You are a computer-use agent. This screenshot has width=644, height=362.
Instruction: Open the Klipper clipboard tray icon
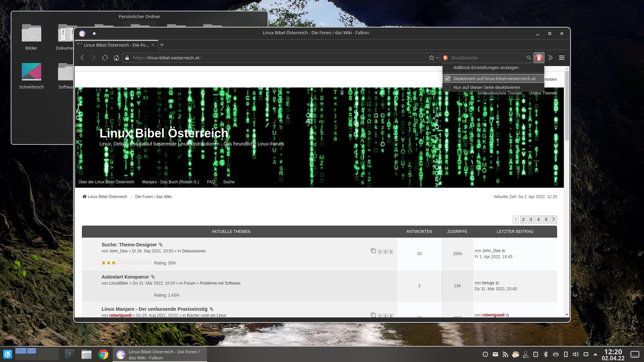[536, 354]
